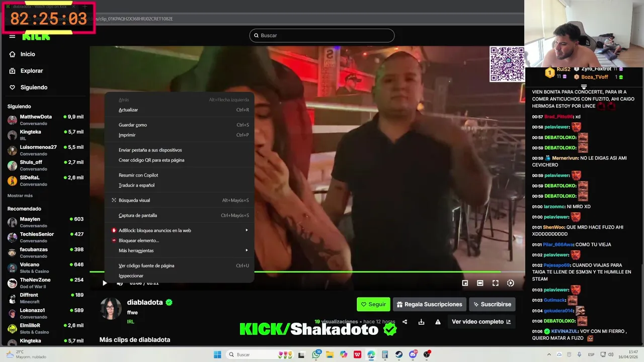
Task: Choose Resumir con Copilot
Action: [x=179, y=175]
